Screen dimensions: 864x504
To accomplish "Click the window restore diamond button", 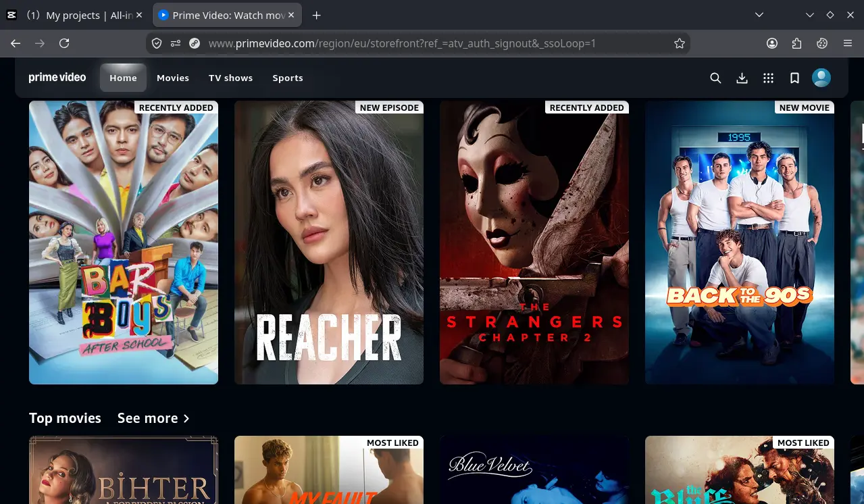I will 830,15.
